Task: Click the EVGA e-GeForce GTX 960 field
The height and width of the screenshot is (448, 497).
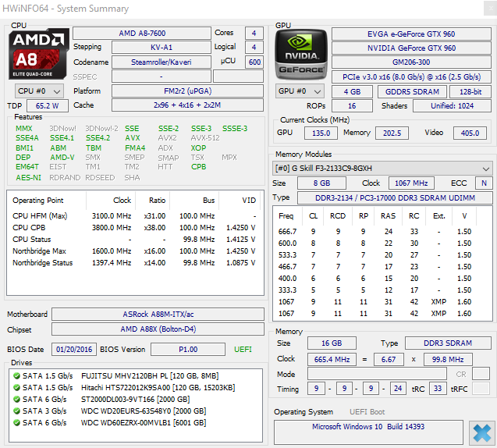Action: [411, 34]
